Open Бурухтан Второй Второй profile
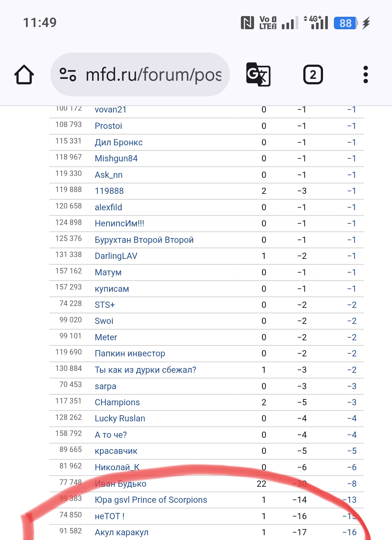Screen dimensions: 392x540 [144, 240]
